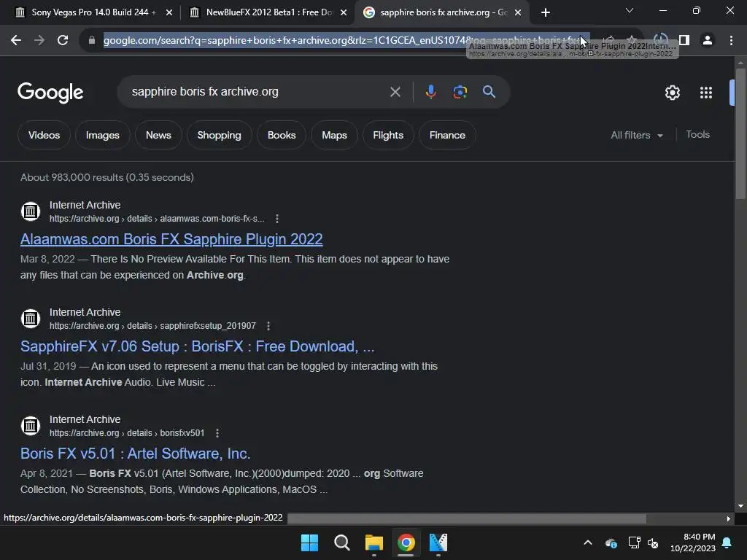This screenshot has width=747, height=560.
Task: Click the taskbar clock and date
Action: (x=693, y=542)
